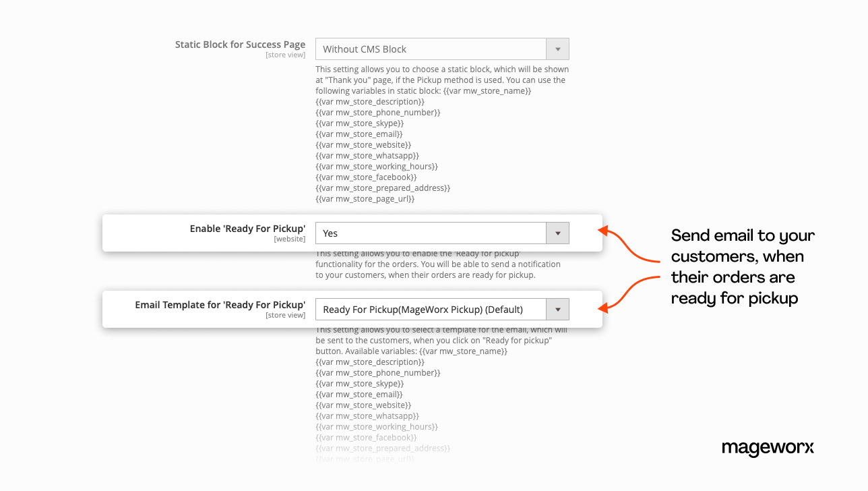Click the Email Template for 'Ready For Pickup' label
The height and width of the screenshot is (491, 868).
[220, 305]
